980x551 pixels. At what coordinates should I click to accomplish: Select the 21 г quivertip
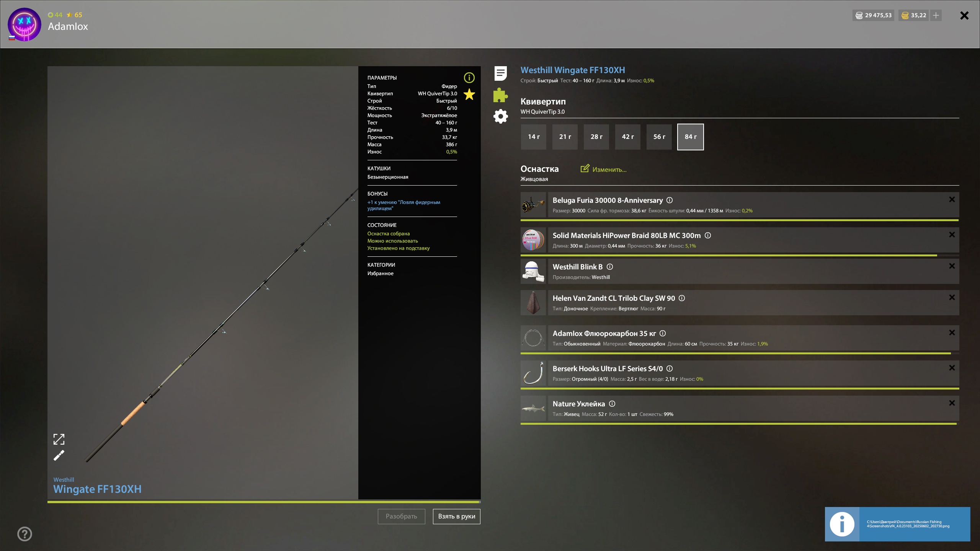(x=565, y=137)
